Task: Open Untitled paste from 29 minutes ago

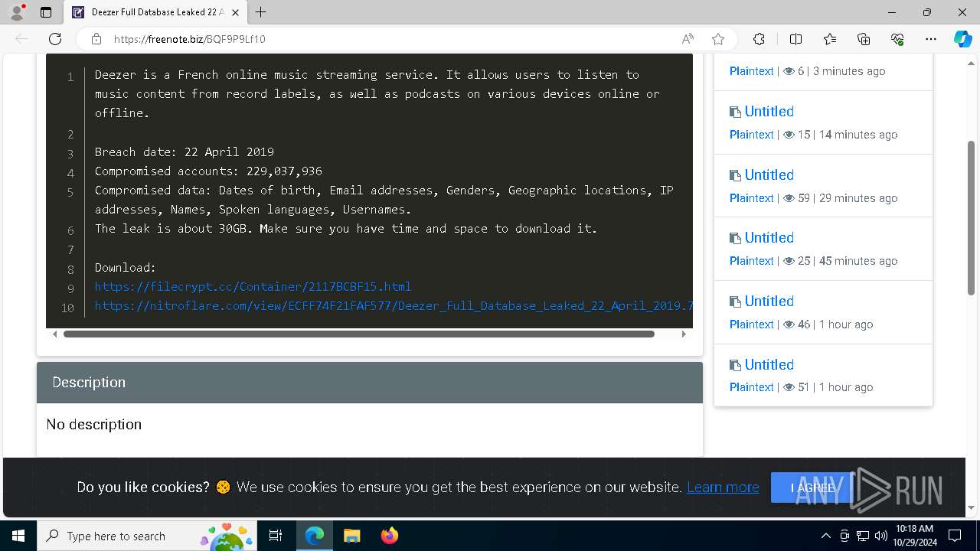Action: pyautogui.click(x=769, y=175)
